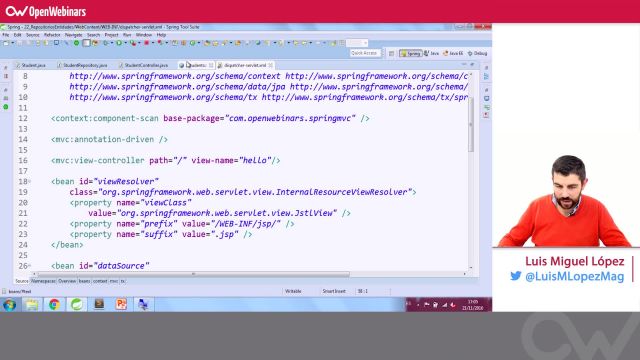The height and width of the screenshot is (360, 640).
Task: Switch to the Debug perspective
Action: click(478, 53)
